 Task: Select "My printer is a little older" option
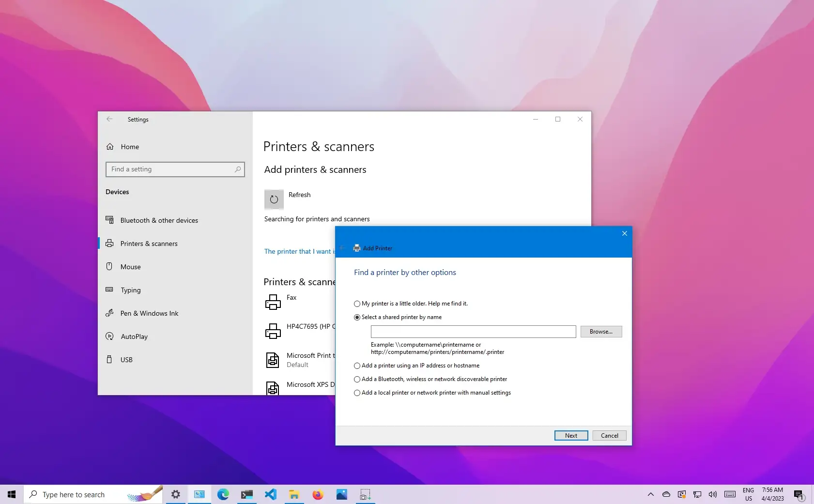(x=357, y=304)
